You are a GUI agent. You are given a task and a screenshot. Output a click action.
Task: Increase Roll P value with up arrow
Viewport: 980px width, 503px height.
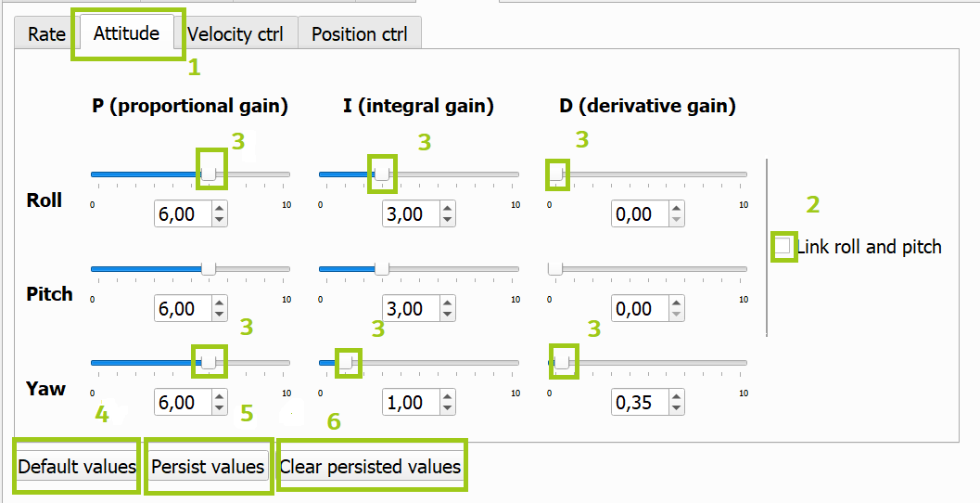[x=219, y=209]
